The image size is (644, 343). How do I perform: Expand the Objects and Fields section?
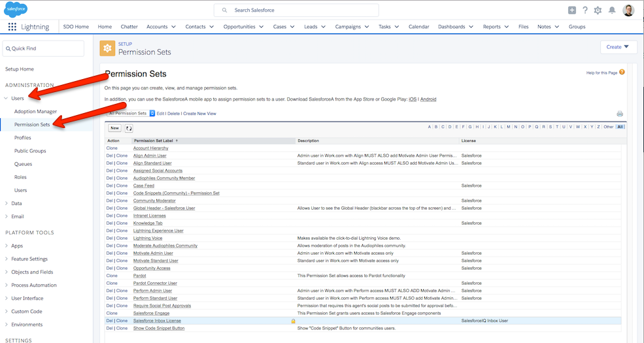[6, 272]
